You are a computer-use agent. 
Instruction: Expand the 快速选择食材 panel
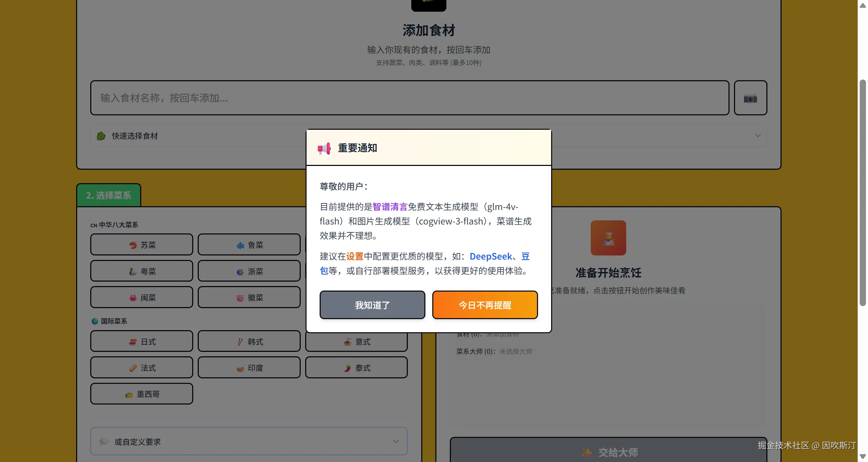134,136
